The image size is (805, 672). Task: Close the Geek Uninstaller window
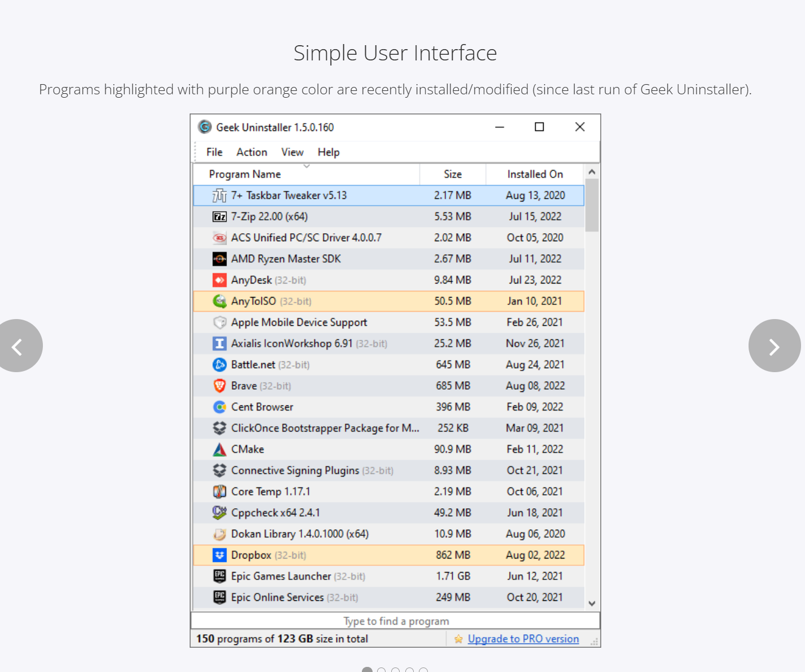click(x=580, y=127)
